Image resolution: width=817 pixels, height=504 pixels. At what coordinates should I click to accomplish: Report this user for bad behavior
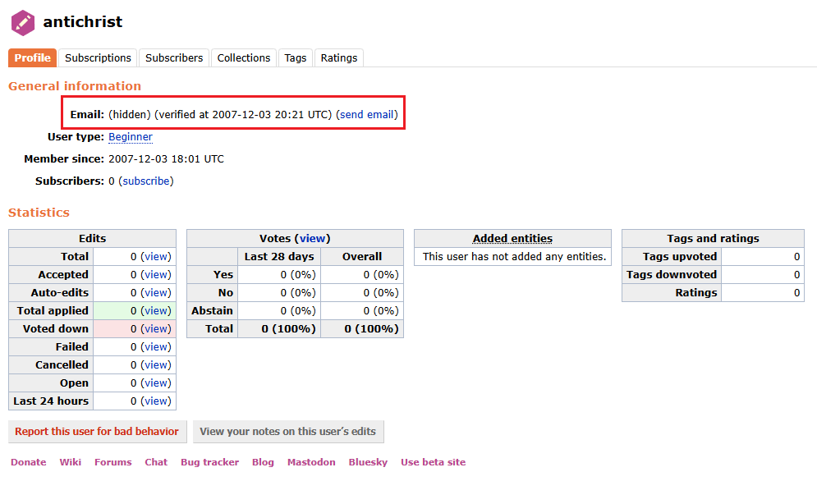point(97,432)
